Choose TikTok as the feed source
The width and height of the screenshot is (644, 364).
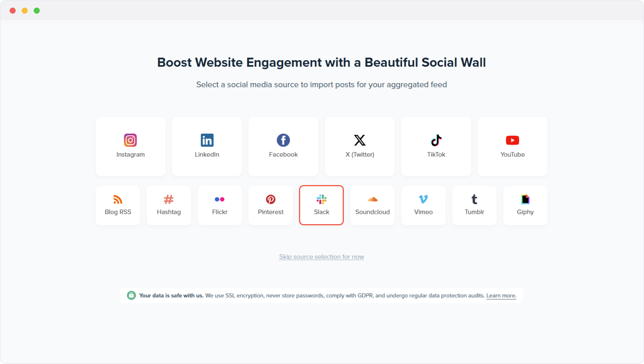click(x=436, y=146)
